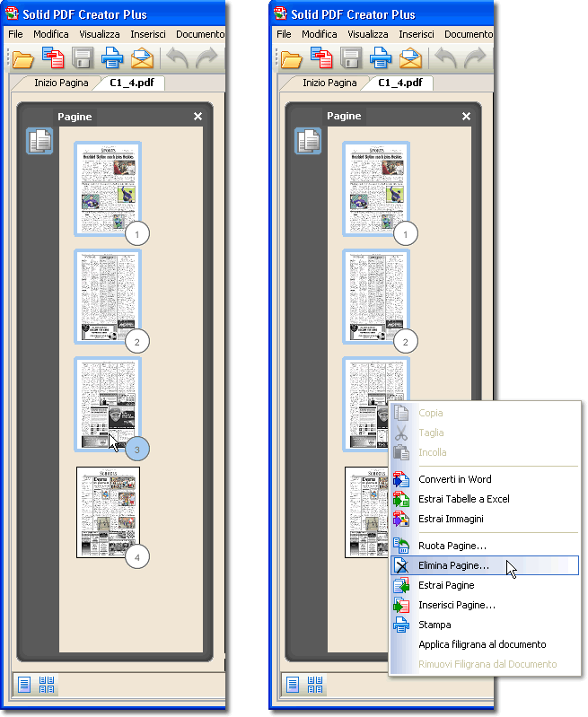Image resolution: width=588 pixels, height=717 pixels.
Task: Select single page view icon, right window
Action: click(x=293, y=685)
